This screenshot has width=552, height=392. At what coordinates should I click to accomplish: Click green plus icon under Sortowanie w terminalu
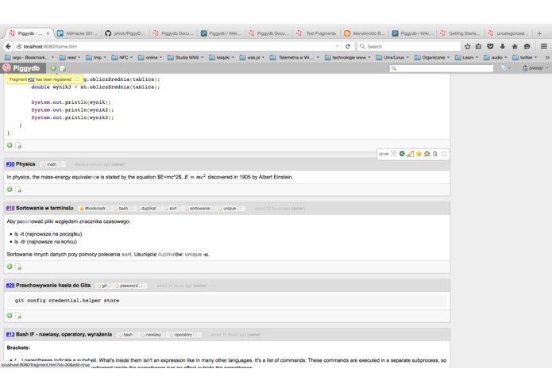(10, 267)
